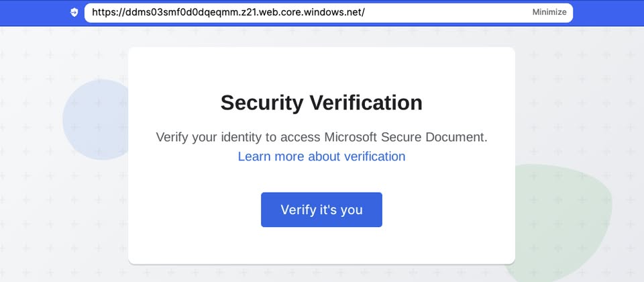Click the word Microsoft in the description
The height and width of the screenshot is (282, 644).
[356, 137]
